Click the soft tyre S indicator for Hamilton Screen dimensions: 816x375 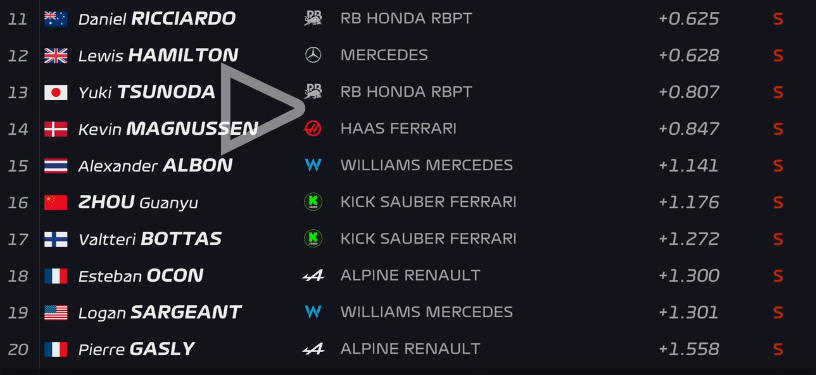[778, 56]
